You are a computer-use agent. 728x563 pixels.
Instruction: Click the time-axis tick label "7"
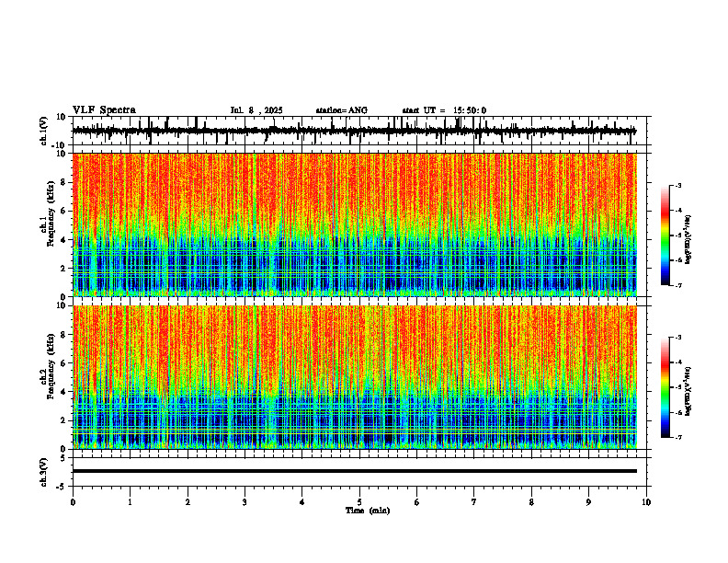474,502
